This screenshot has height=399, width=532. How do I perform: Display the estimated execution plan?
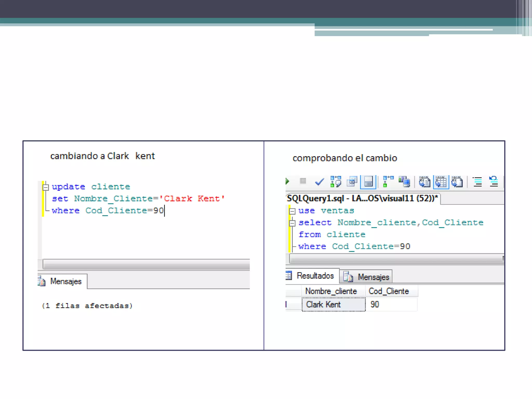click(335, 182)
